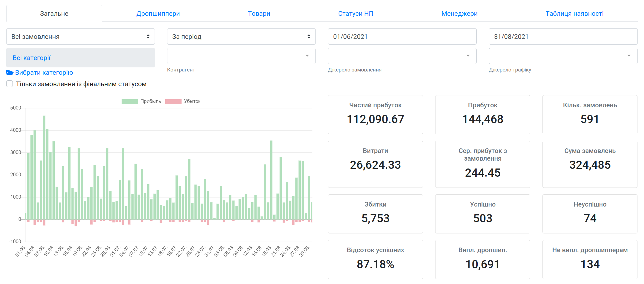Viewport: 644px width, 284px height.
Task: Click the Чистий прибуток stat card
Action: [375, 115]
